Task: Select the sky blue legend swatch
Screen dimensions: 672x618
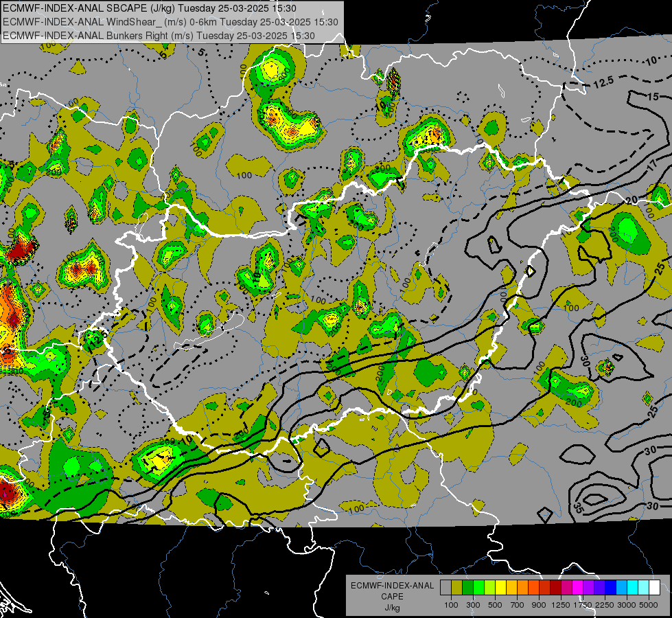Action: pyautogui.click(x=621, y=588)
